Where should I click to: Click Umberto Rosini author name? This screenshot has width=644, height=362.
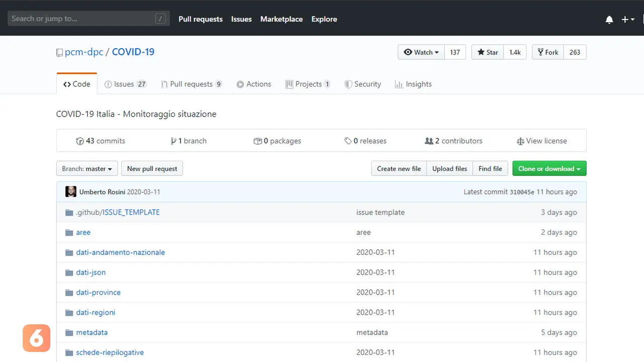pos(102,192)
